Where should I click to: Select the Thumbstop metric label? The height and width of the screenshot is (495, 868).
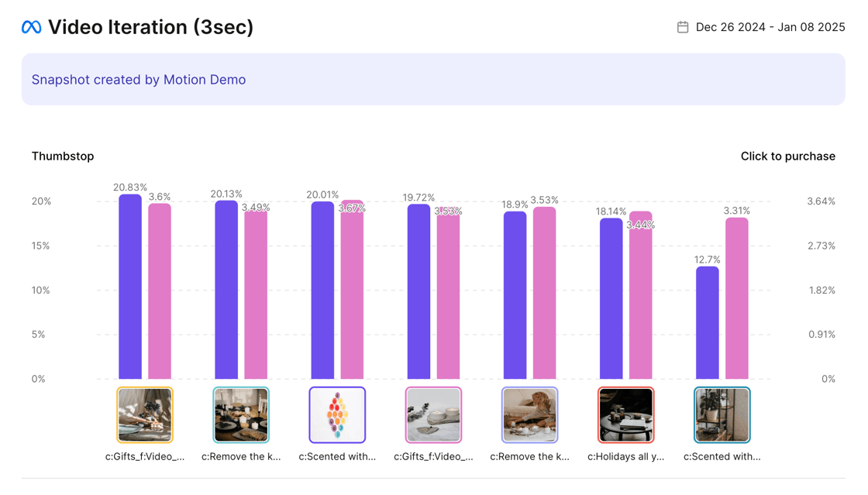63,156
